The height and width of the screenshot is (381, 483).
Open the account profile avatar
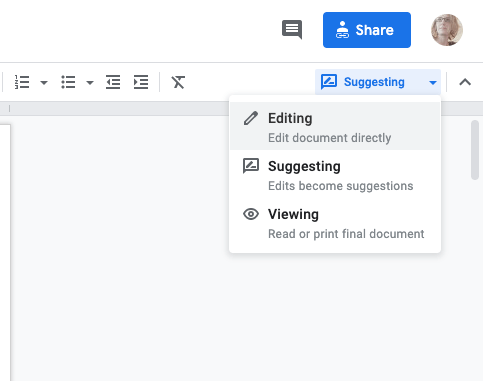point(447,30)
